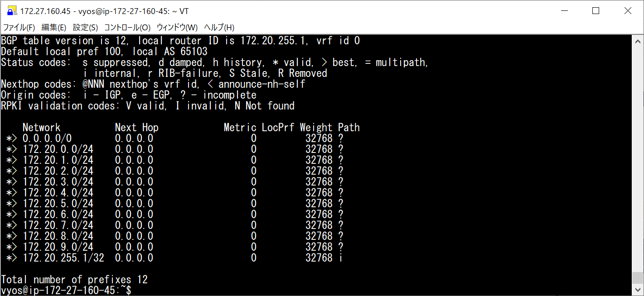The height and width of the screenshot is (296, 644).
Task: Open the 編集(E) menu
Action: tap(53, 27)
